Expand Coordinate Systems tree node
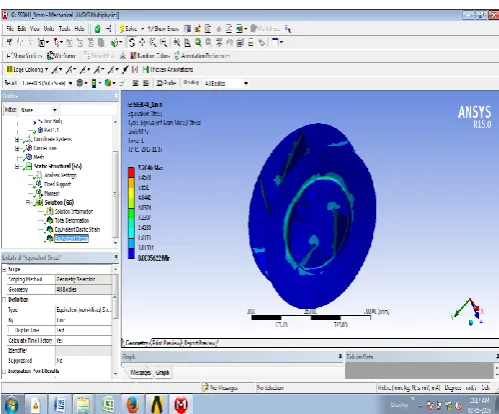Screen dimensions: 499x414 (17, 139)
